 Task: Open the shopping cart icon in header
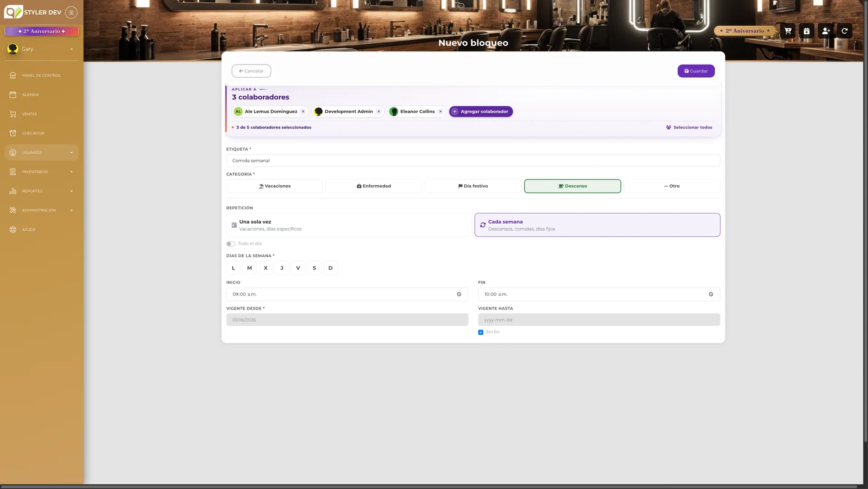(x=788, y=31)
